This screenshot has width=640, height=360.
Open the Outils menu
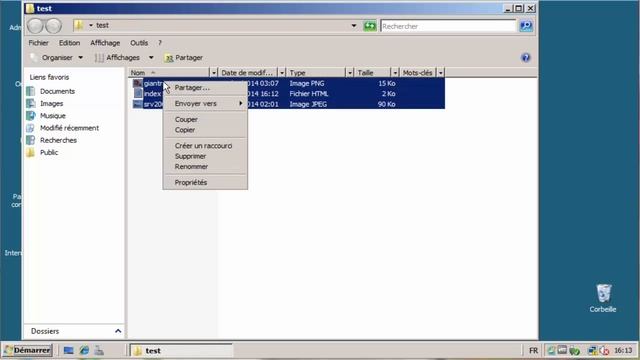[x=139, y=43]
